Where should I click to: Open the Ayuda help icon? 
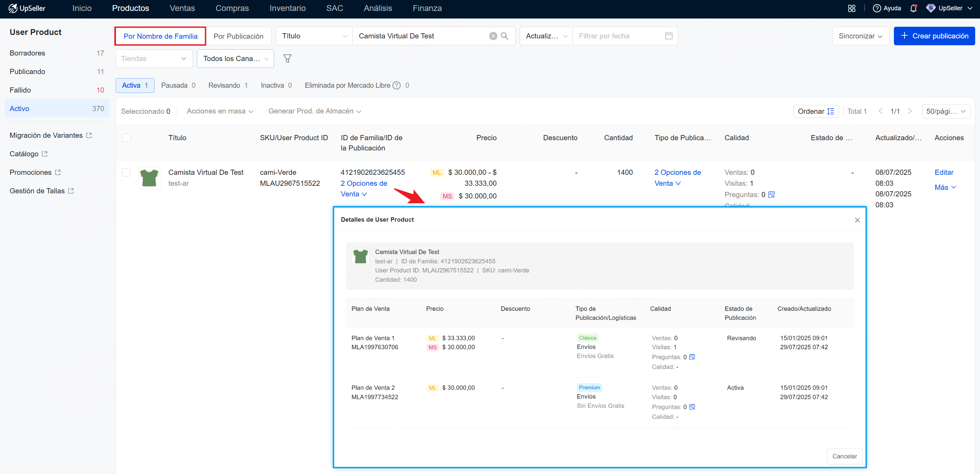pos(876,8)
